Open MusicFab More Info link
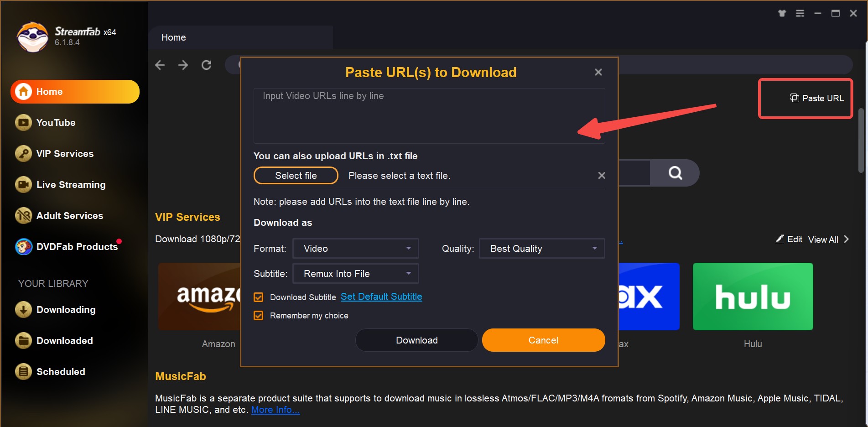 [x=275, y=410]
